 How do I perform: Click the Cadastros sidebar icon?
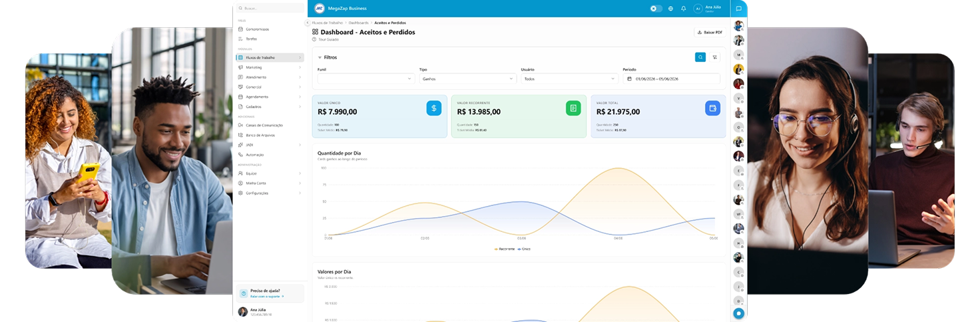pyautogui.click(x=240, y=107)
